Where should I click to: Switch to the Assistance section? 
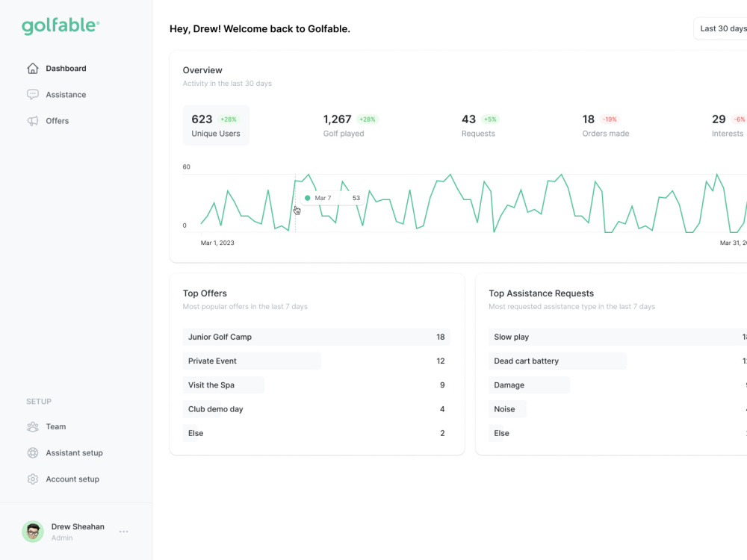coord(66,94)
